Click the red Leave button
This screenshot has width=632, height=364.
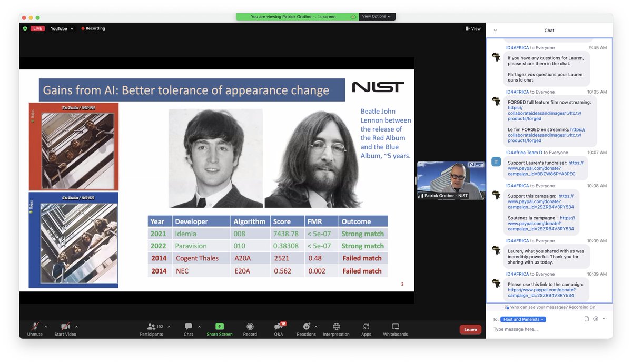(470, 330)
